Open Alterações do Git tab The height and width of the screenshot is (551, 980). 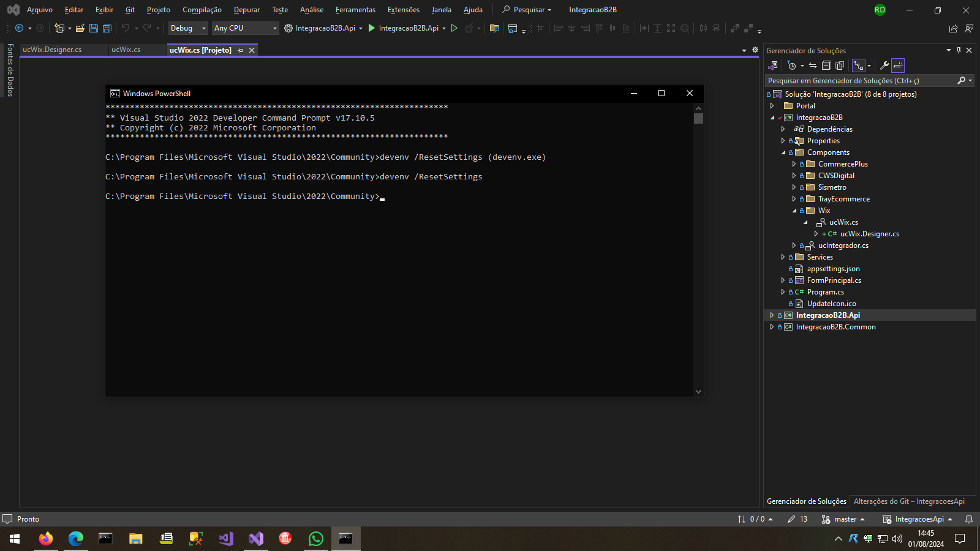[x=909, y=501]
